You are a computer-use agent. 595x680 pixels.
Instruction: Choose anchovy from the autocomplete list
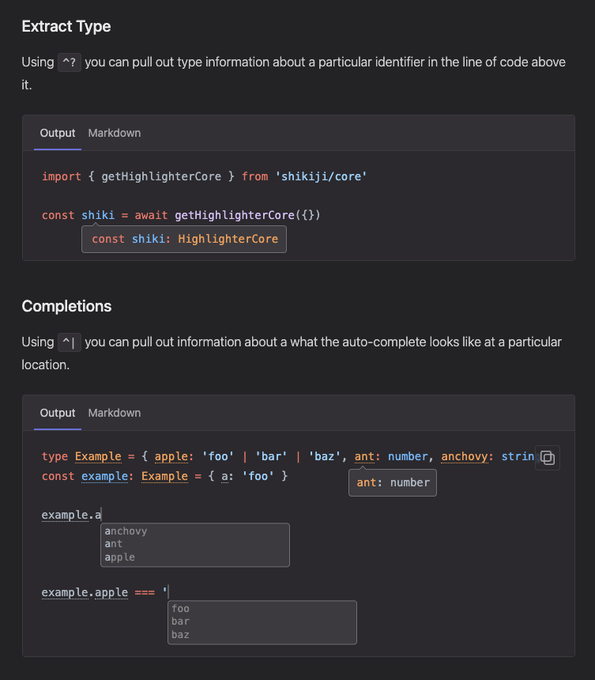pos(126,531)
